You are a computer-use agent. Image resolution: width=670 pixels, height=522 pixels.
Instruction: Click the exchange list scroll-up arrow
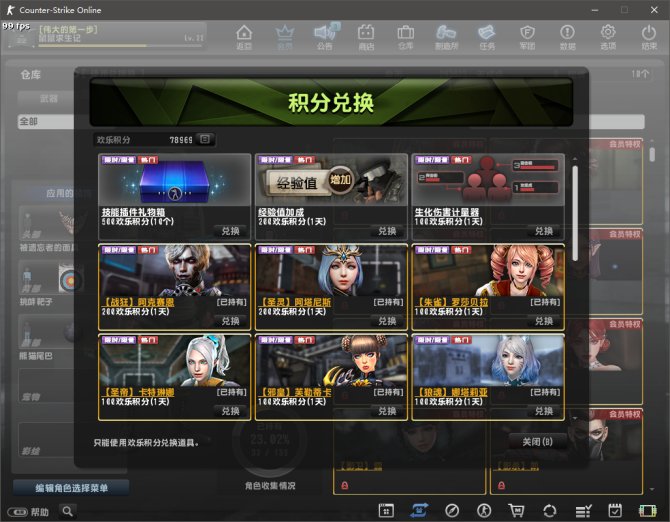[575, 159]
